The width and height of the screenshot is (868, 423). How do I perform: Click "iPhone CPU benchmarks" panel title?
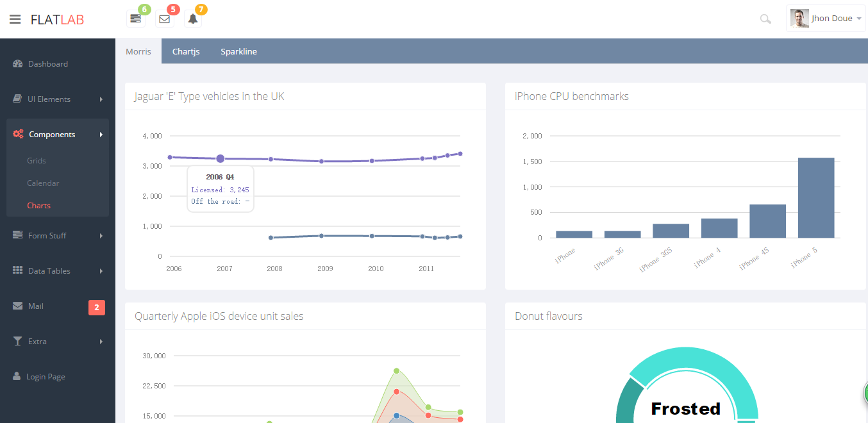tap(572, 96)
